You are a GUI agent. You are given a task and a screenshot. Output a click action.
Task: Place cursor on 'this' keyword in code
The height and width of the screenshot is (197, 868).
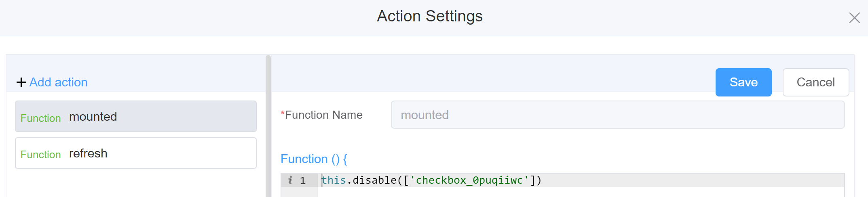334,180
